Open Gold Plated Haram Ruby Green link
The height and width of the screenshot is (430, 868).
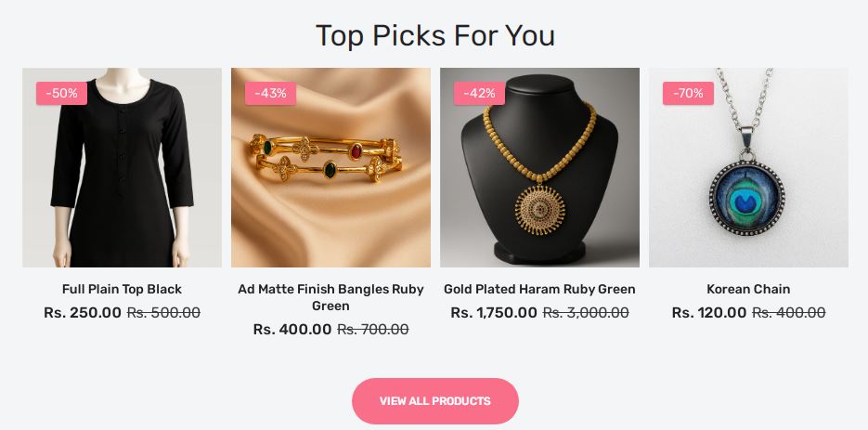[x=539, y=289]
